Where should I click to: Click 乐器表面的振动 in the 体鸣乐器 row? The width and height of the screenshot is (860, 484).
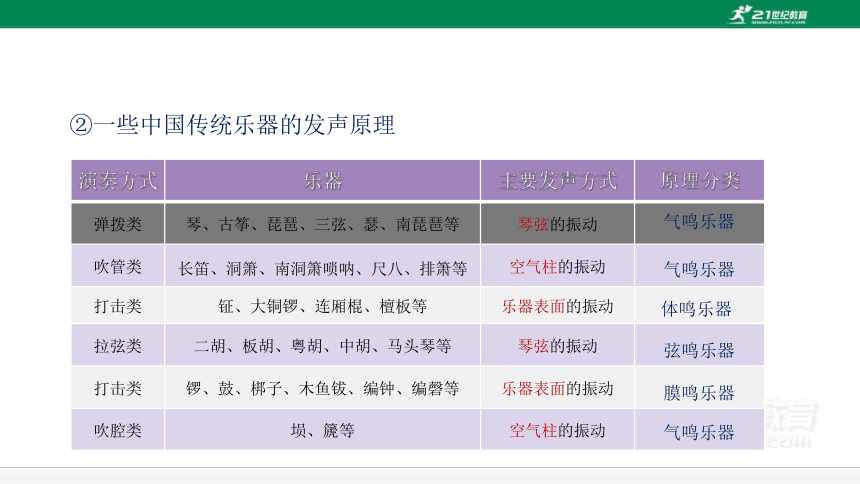558,306
